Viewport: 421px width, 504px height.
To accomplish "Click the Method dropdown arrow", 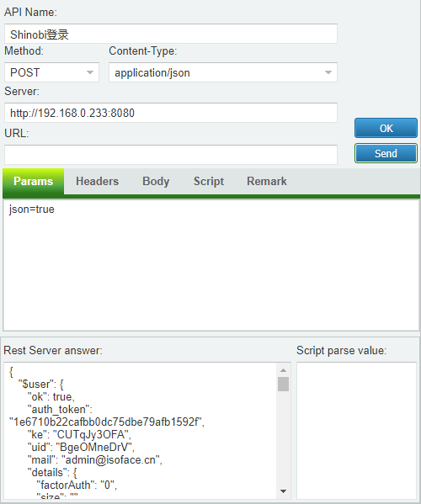I will (90, 72).
